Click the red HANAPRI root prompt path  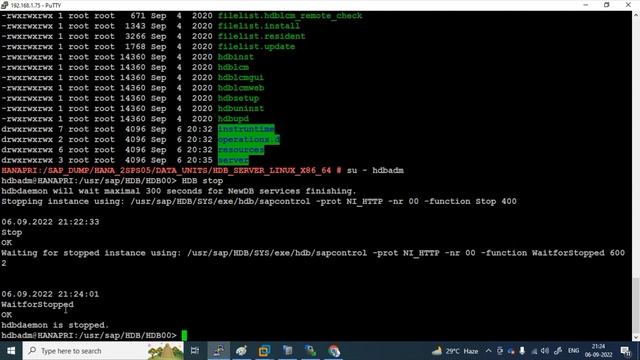click(171, 170)
